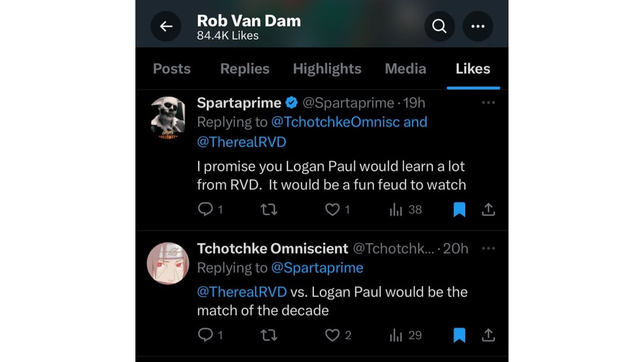Open Spartaprime's profile picture
This screenshot has height=362, width=644.
tap(167, 118)
